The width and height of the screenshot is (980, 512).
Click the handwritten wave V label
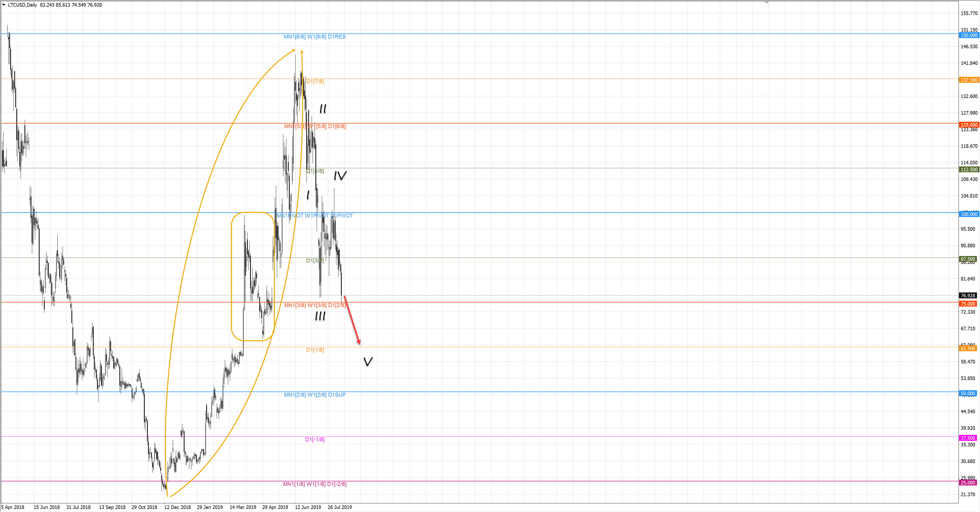pyautogui.click(x=368, y=361)
